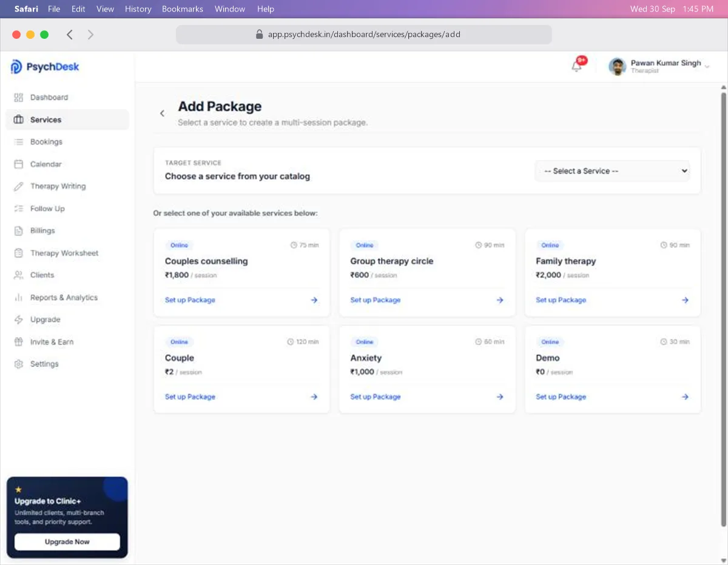Click the Add Package heading
728x565 pixels.
(220, 107)
